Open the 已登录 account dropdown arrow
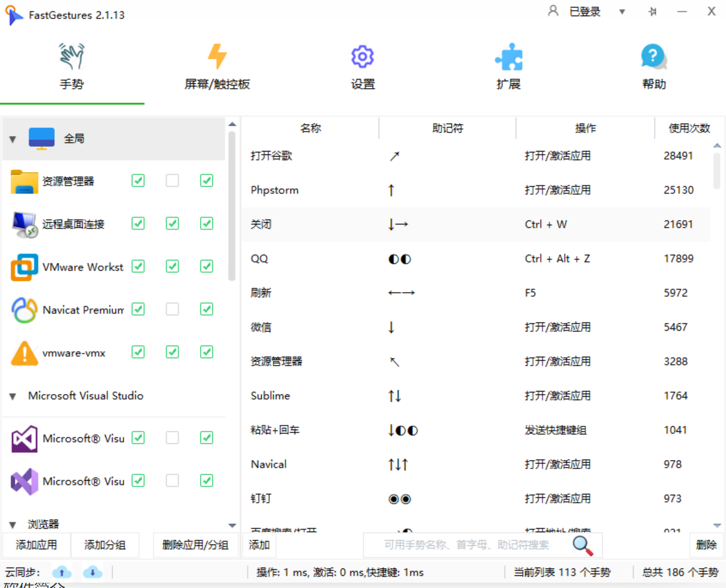 [x=622, y=12]
